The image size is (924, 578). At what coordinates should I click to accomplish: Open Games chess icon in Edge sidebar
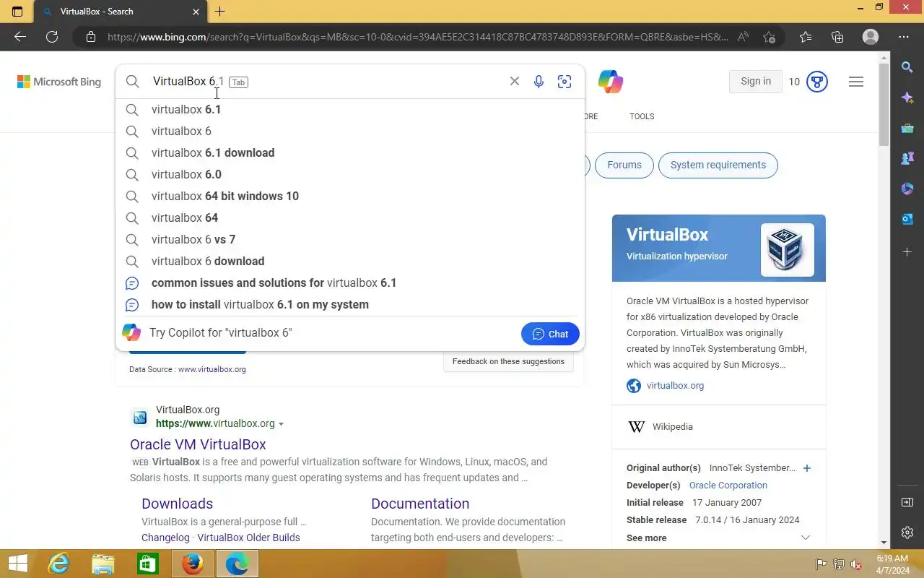click(907, 158)
